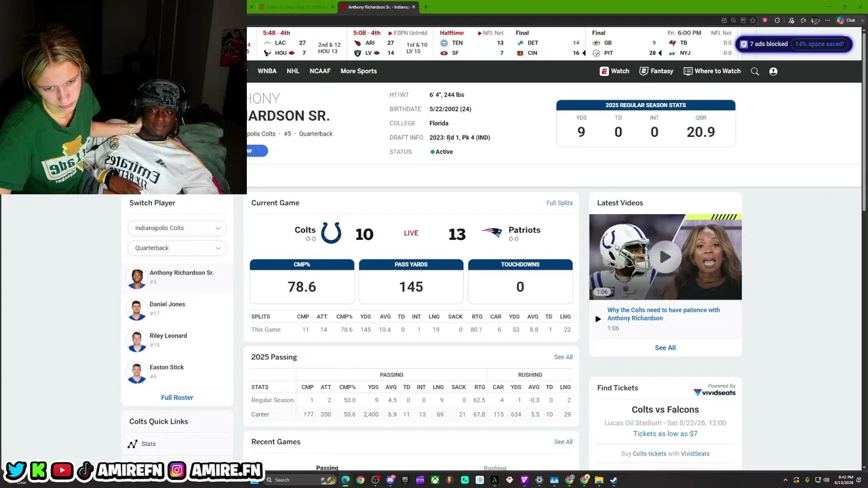
Task: Expand the browser sidebar chevron next to Chat
Action: tap(861, 20)
